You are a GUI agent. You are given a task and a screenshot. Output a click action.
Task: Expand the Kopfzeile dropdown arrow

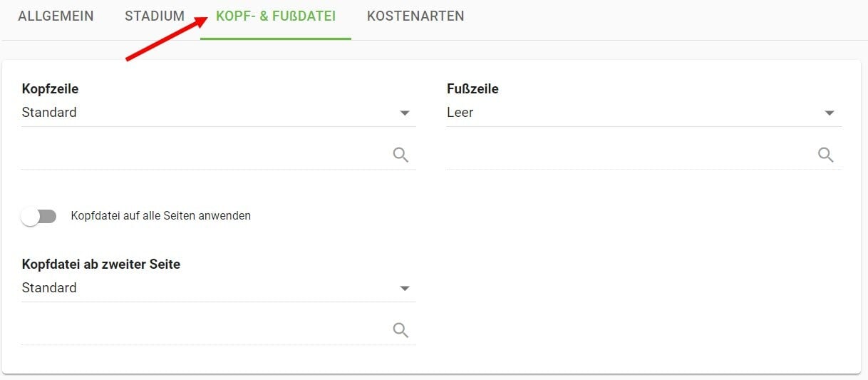(405, 113)
